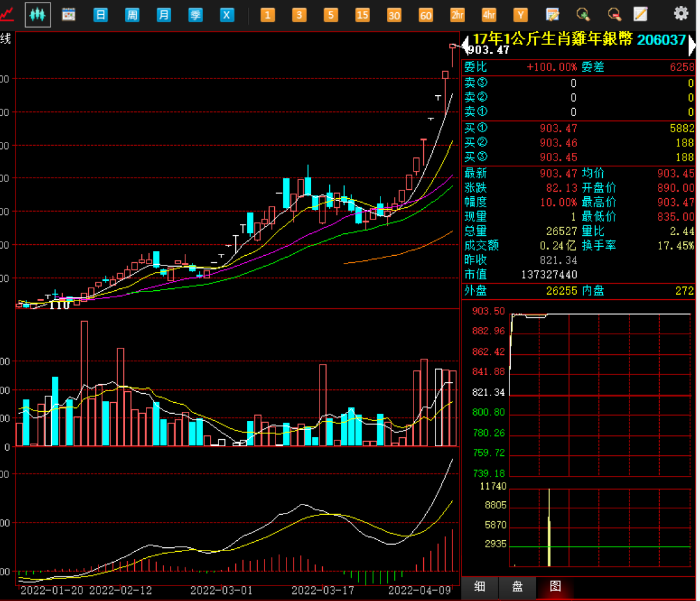This screenshot has height=601, width=700.
Task: Click the 外盘 value 26255
Action: pyautogui.click(x=561, y=291)
